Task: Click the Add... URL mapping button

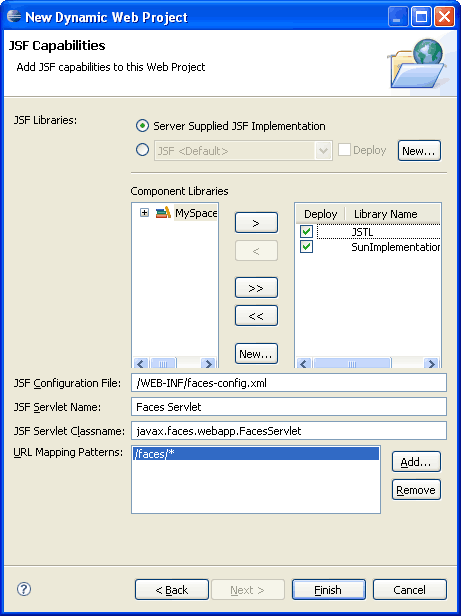Action: pos(416,462)
